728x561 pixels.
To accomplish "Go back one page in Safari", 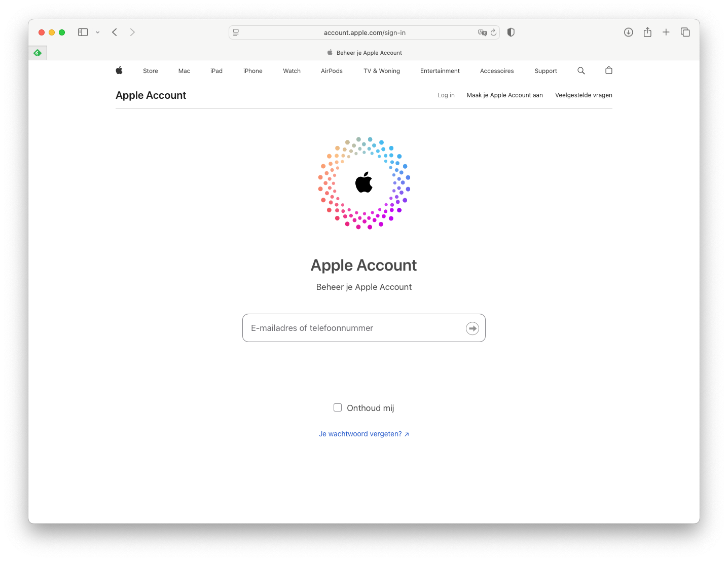I will [115, 32].
